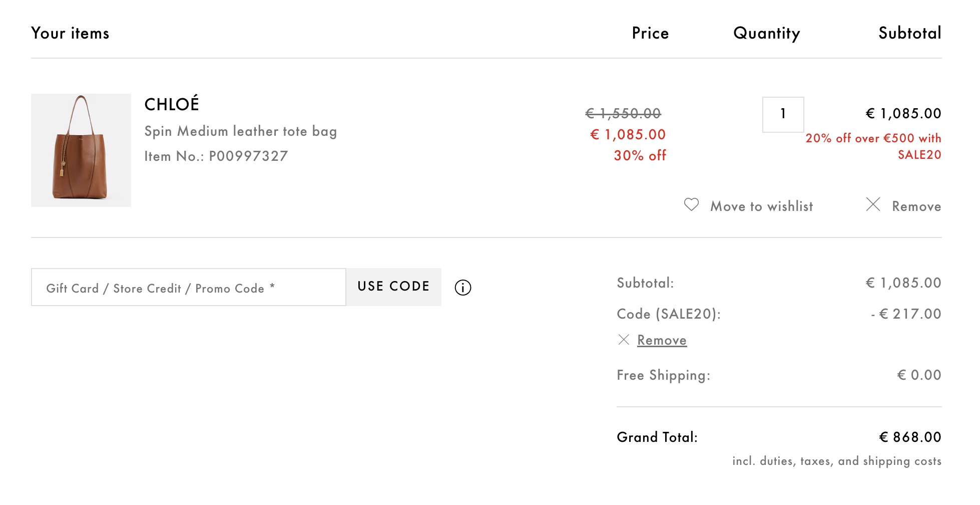Screen dimensions: 980x505
Task: Open the Chloé tote bag thumbnail
Action: (x=81, y=150)
